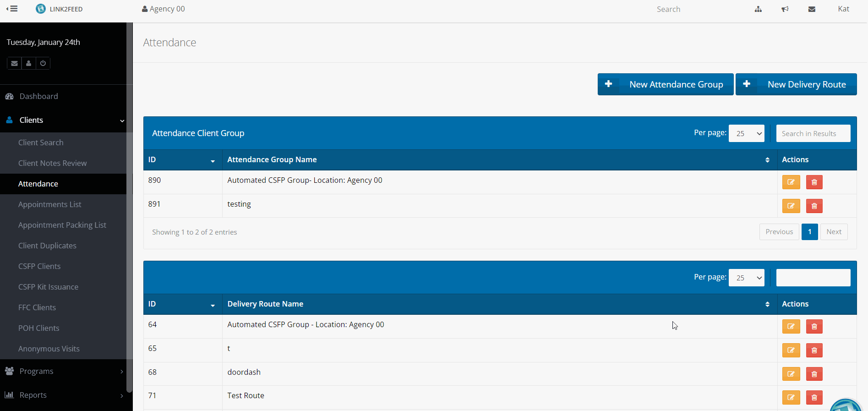This screenshot has width=868, height=411.
Task: Go to CSFP Kit Issuance page
Action: (x=48, y=287)
